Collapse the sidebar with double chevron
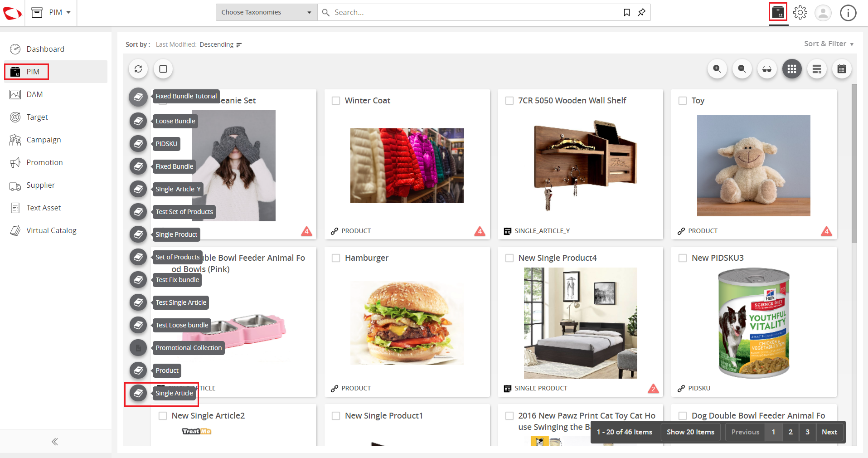868x458 pixels. [55, 442]
